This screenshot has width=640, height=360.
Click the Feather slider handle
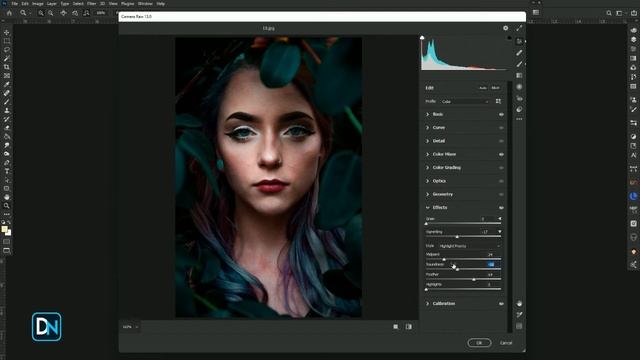[x=474, y=280]
